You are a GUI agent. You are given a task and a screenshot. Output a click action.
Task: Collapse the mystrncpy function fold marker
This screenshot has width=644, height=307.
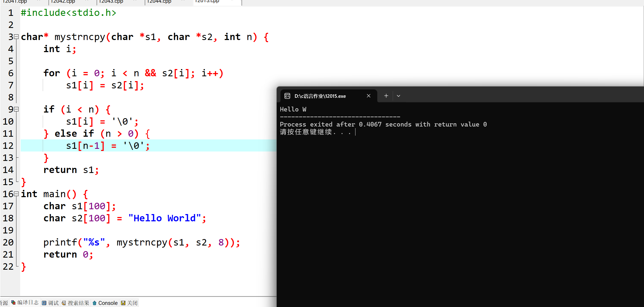[16, 37]
